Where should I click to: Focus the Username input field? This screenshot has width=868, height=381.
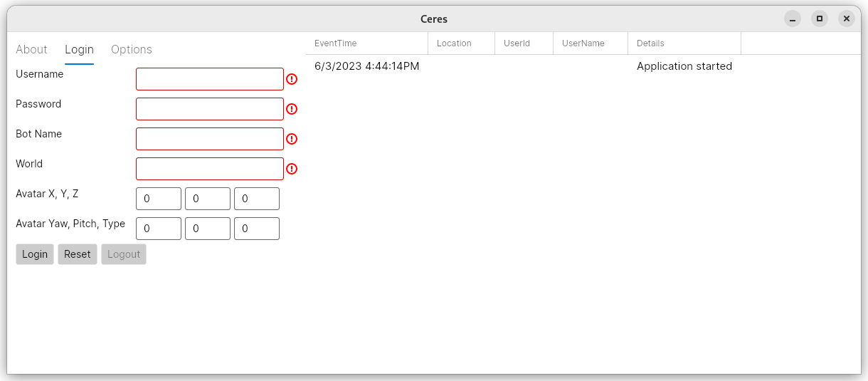pos(210,79)
